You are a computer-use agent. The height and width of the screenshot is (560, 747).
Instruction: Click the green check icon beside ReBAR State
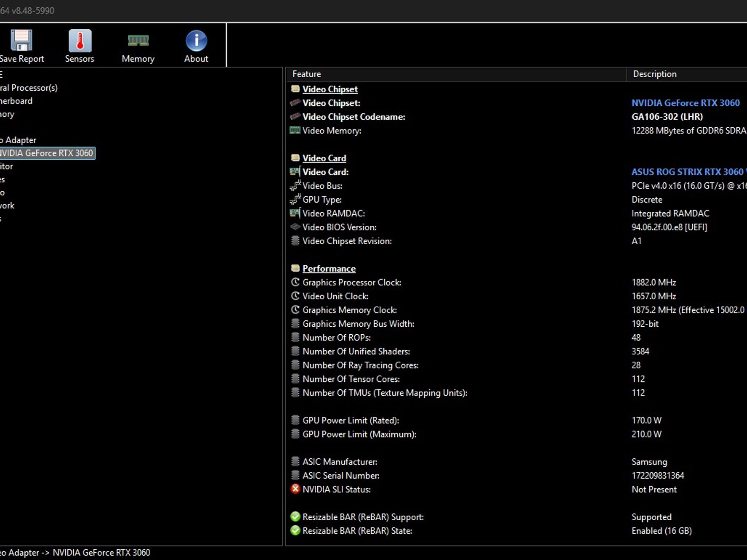(295, 530)
